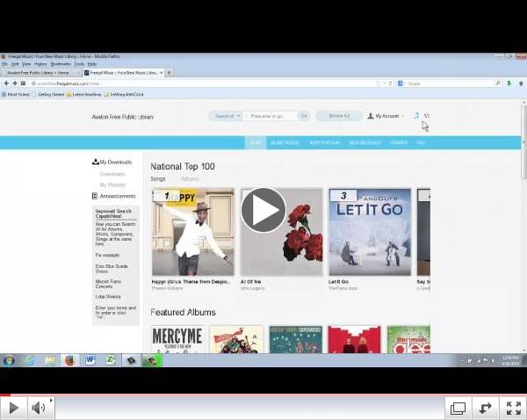Open the Tools menu in Firefox
The image size is (527, 420).
(79, 64)
